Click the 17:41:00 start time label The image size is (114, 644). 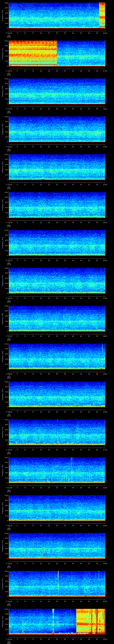(x=9, y=488)
